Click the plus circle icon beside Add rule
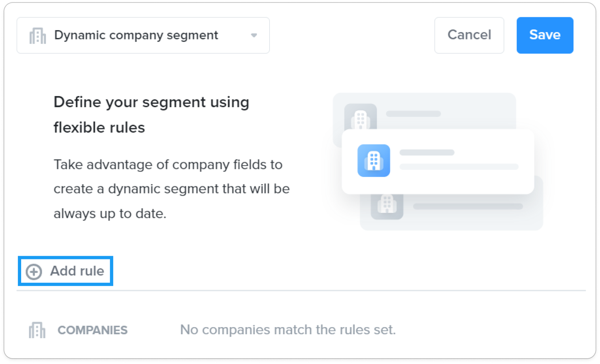 [x=34, y=272]
